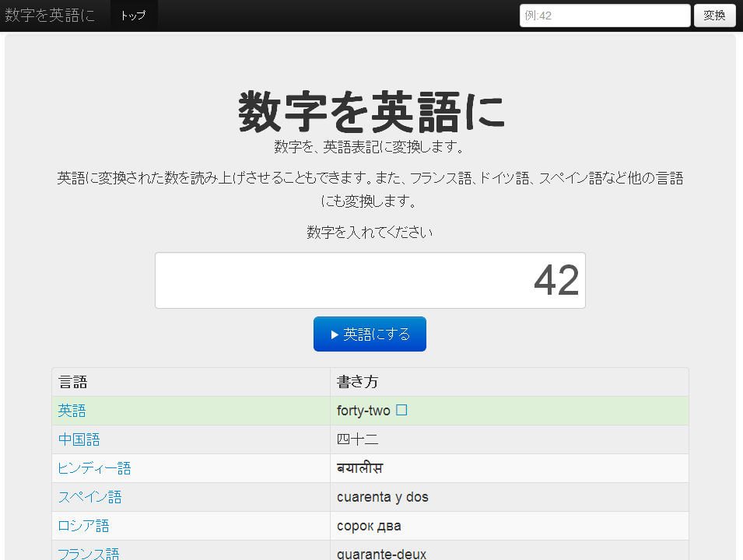Focus the large number input showing 42
The width and height of the screenshot is (743, 560).
pyautogui.click(x=370, y=281)
